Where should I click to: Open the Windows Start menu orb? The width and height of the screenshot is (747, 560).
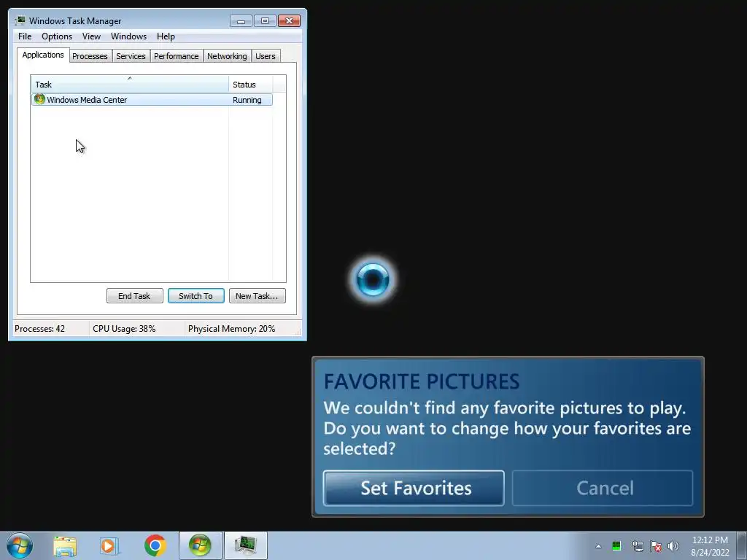(20, 545)
